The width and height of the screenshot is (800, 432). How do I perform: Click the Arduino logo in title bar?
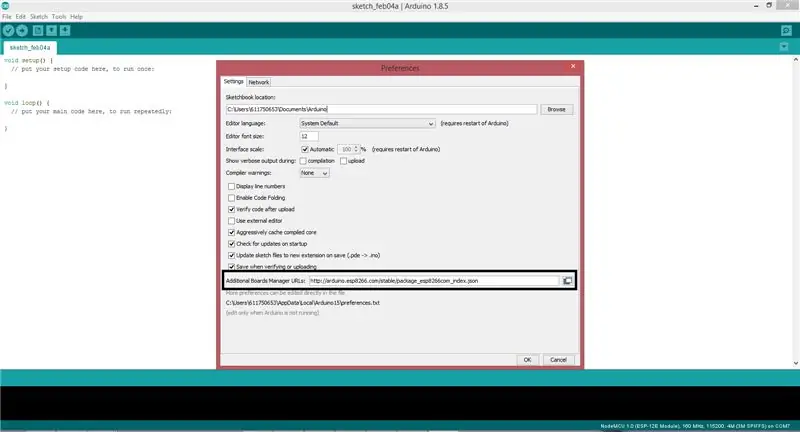coord(5,6)
